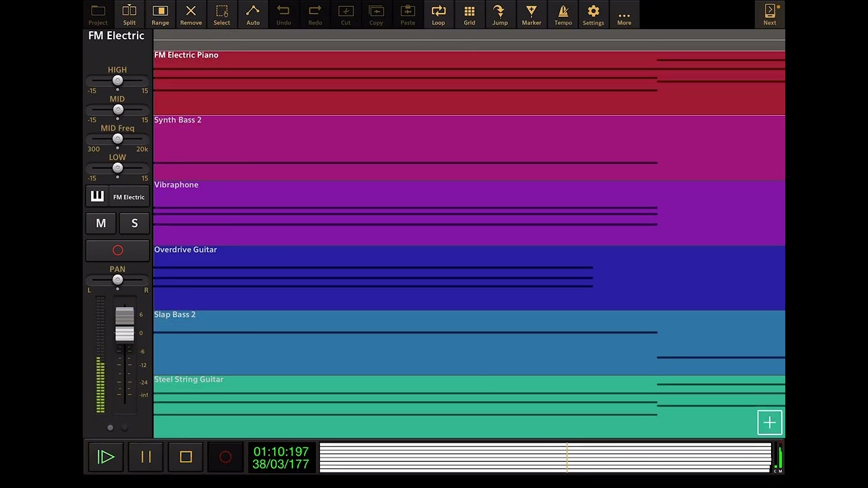Select the Split tool
The image size is (868, 488).
click(129, 14)
